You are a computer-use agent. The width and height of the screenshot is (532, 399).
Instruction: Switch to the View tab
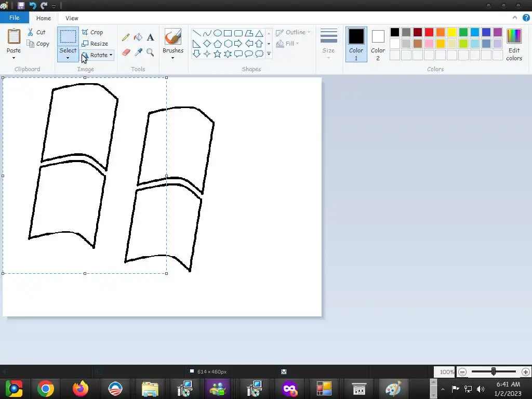click(x=72, y=18)
